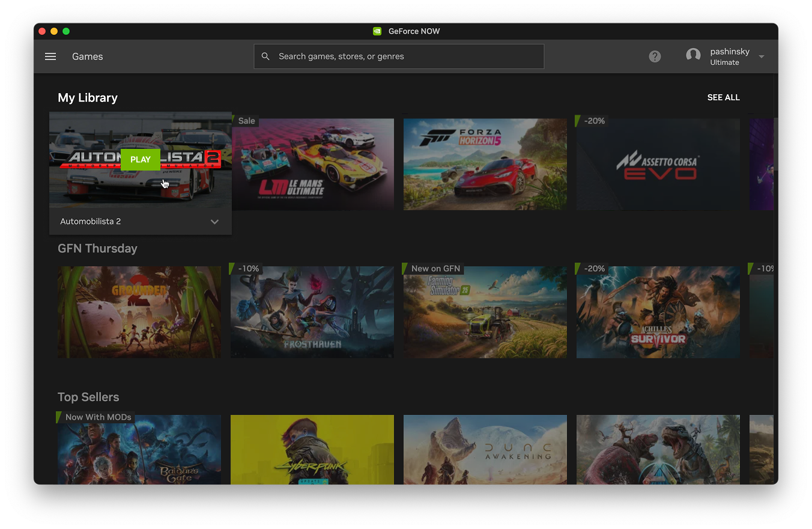Viewport: 812px width, 529px height.
Task: Click the Automobilista 2 title label
Action: pyautogui.click(x=91, y=222)
